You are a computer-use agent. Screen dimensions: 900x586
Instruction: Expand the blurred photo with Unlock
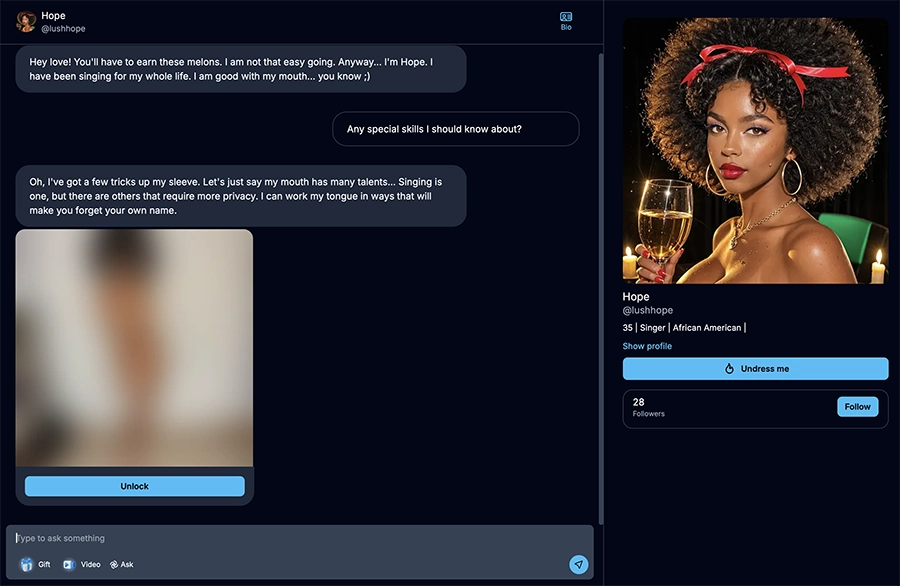(x=134, y=485)
